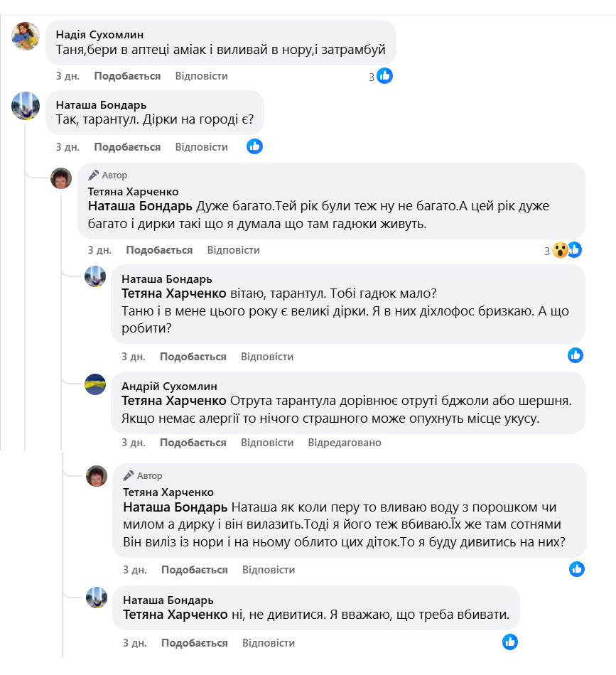Open Андрій Сухомлин profile name link

pos(169,387)
